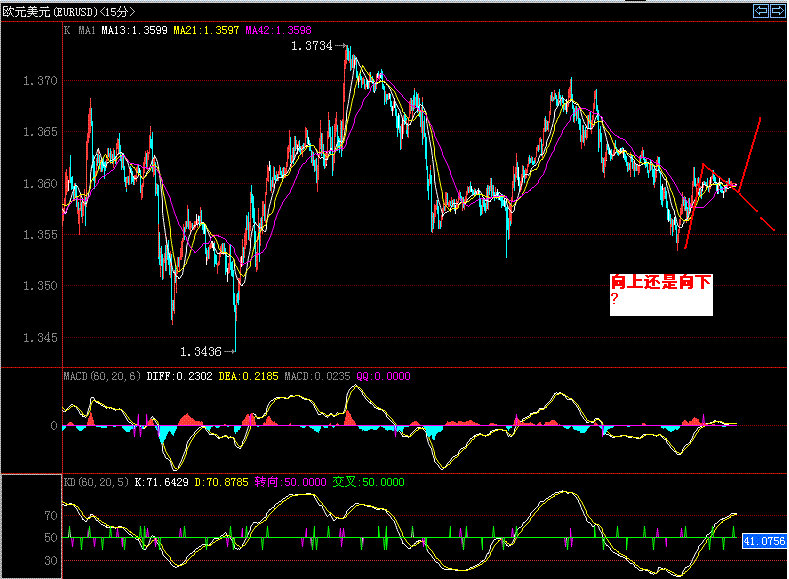This screenshot has width=789, height=579.
Task: Click the KD axis label 50
Action: pos(50,538)
